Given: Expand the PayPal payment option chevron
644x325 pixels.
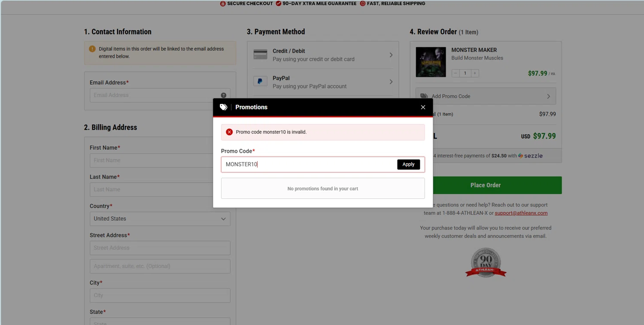Looking at the screenshot, I should [391, 82].
